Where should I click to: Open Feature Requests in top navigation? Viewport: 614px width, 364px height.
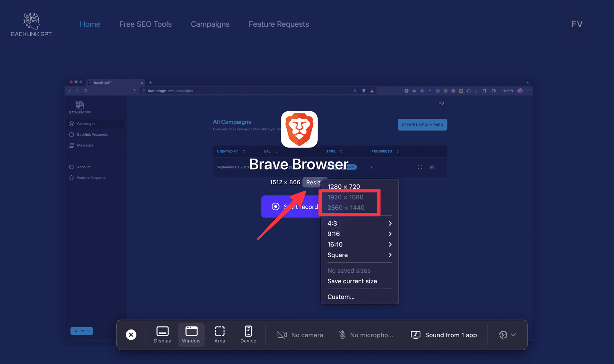pyautogui.click(x=279, y=24)
